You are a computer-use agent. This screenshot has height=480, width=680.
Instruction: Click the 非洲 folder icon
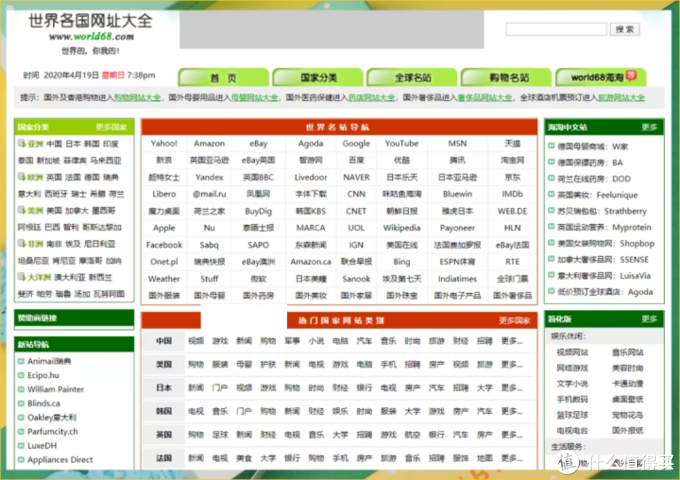(x=21, y=243)
